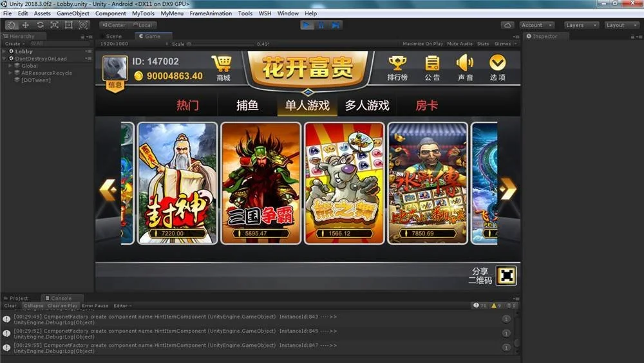Viewport: 644px width, 363px height.
Task: Click the Play button
Action: (307, 25)
